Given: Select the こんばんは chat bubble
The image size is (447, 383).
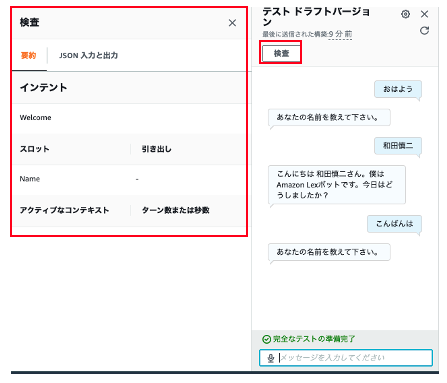Looking at the screenshot, I should [394, 224].
